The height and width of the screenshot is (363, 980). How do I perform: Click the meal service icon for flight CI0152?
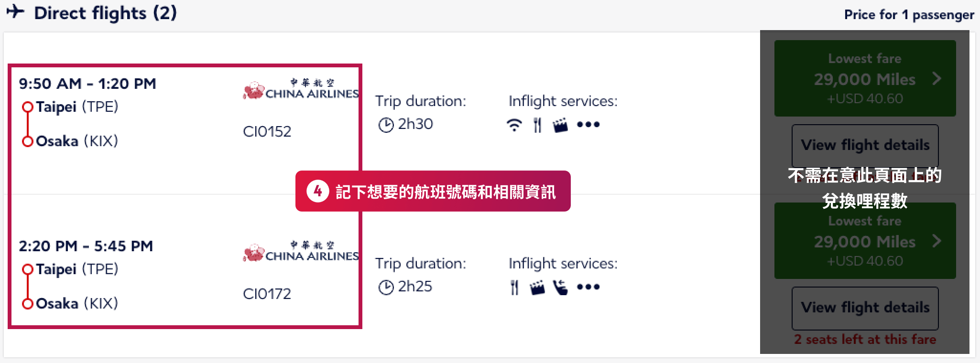pyautogui.click(x=538, y=124)
